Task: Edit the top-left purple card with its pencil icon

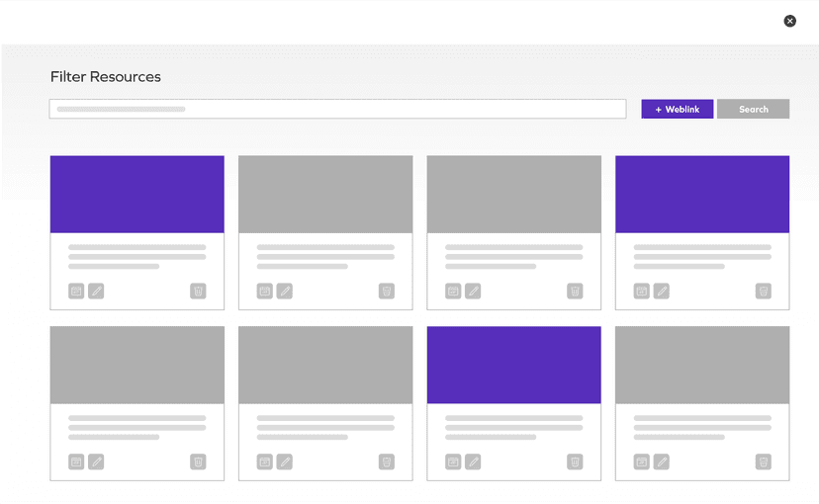Action: click(x=96, y=291)
